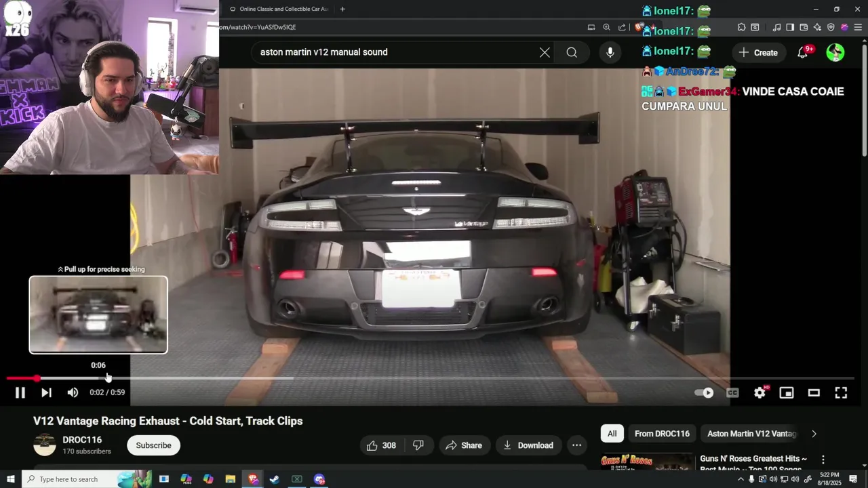The height and width of the screenshot is (488, 868).
Task: Click the Windows taskbar search box
Action: [x=88, y=479]
